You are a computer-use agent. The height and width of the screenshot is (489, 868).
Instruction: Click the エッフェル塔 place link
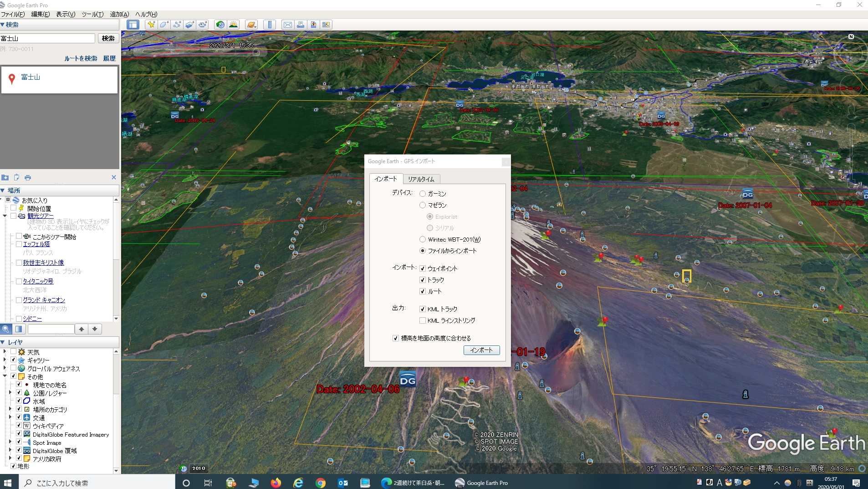click(x=36, y=244)
